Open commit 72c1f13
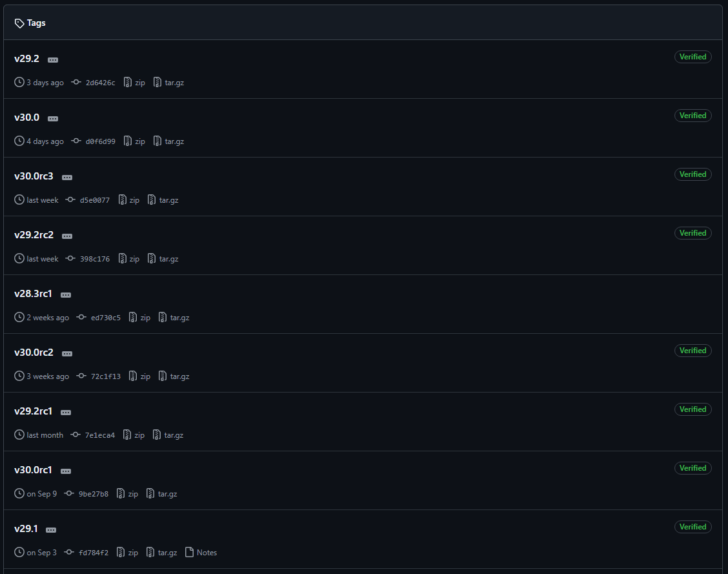 [106, 376]
